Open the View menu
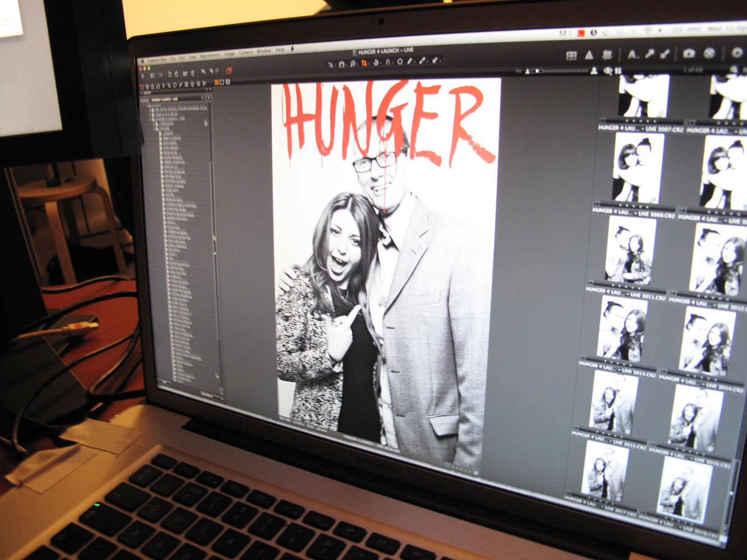This screenshot has height=560, width=747. pos(192,57)
